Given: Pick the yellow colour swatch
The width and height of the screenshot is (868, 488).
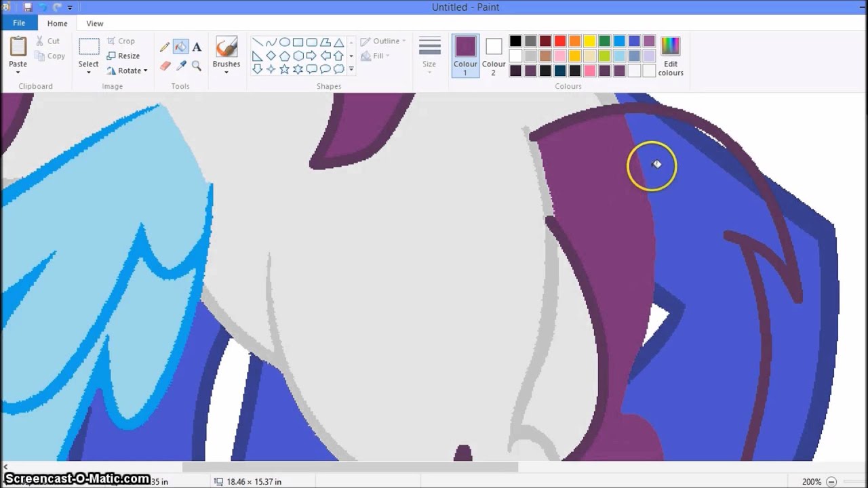Looking at the screenshot, I should click(590, 41).
